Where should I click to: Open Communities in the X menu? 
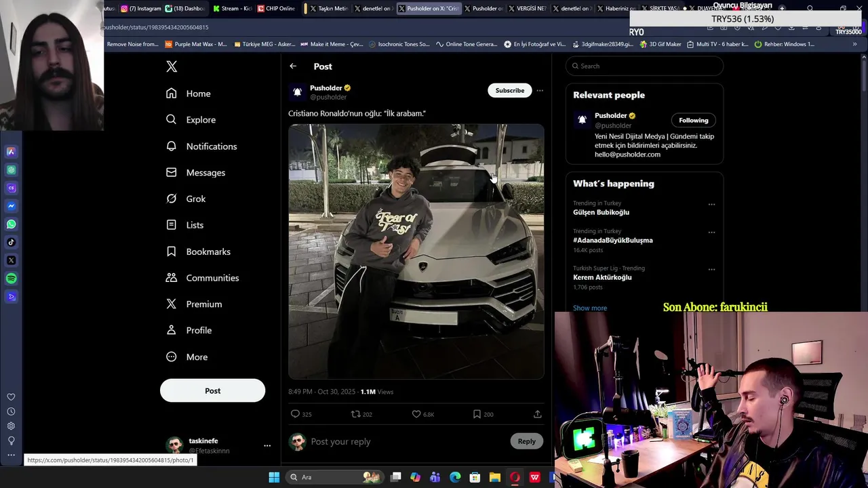tap(202, 278)
